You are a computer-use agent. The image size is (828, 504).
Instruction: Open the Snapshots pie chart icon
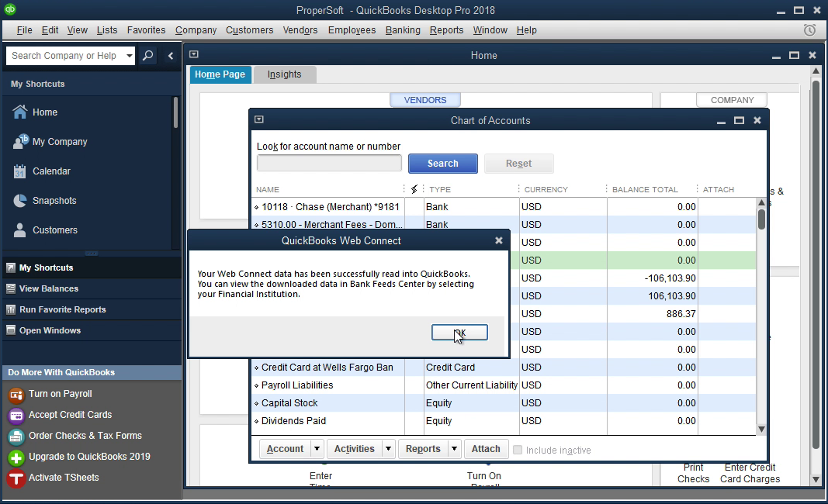pyautogui.click(x=19, y=201)
